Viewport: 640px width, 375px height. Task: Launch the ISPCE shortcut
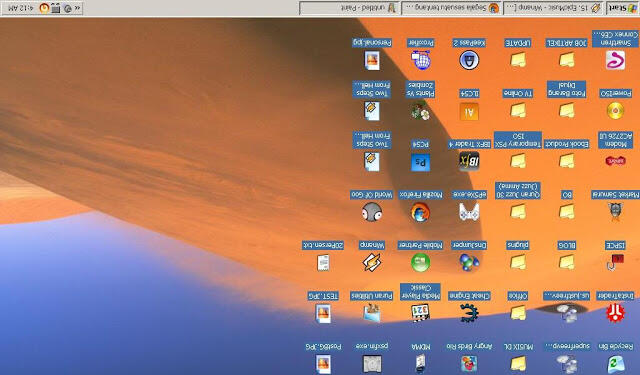tap(615, 262)
